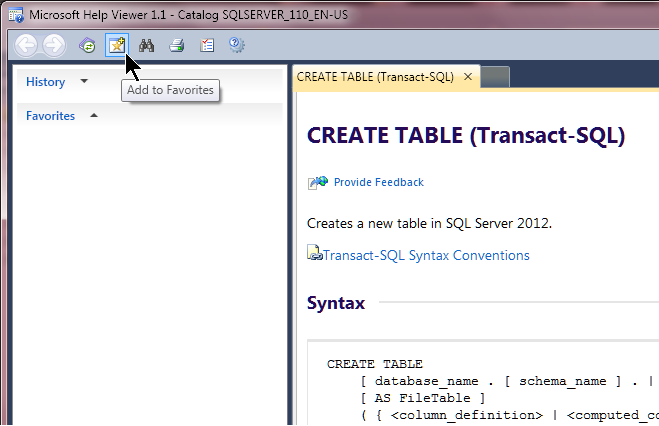659x426 pixels.
Task: Click the Provide Feedback link
Action: tap(378, 182)
